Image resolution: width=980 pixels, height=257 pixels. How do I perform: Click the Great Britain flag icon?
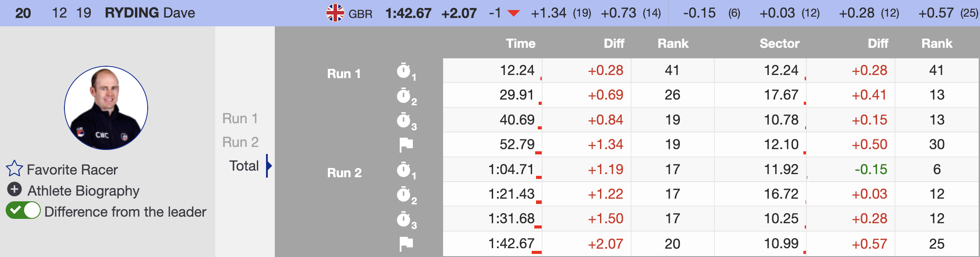pos(335,13)
